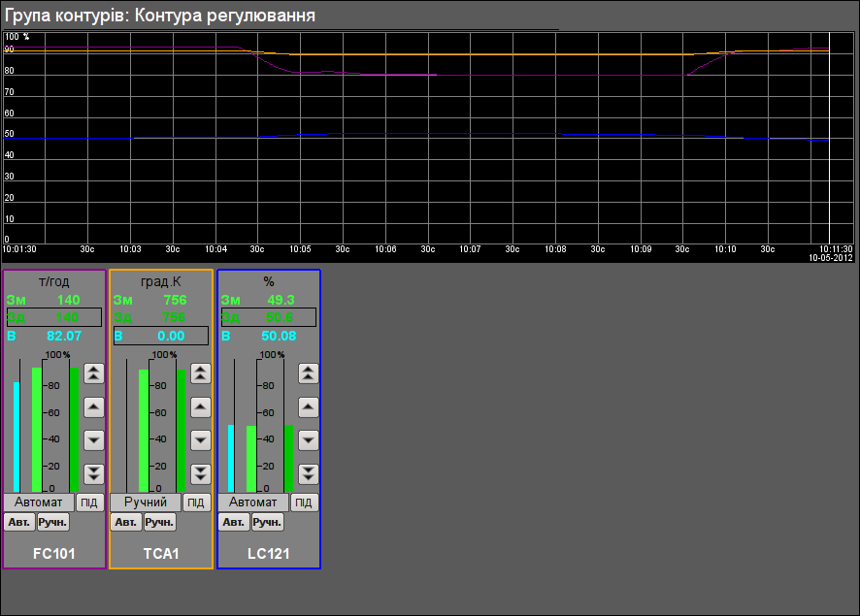
Task: Click FC101 fast increase double-up arrow
Action: tap(94, 373)
